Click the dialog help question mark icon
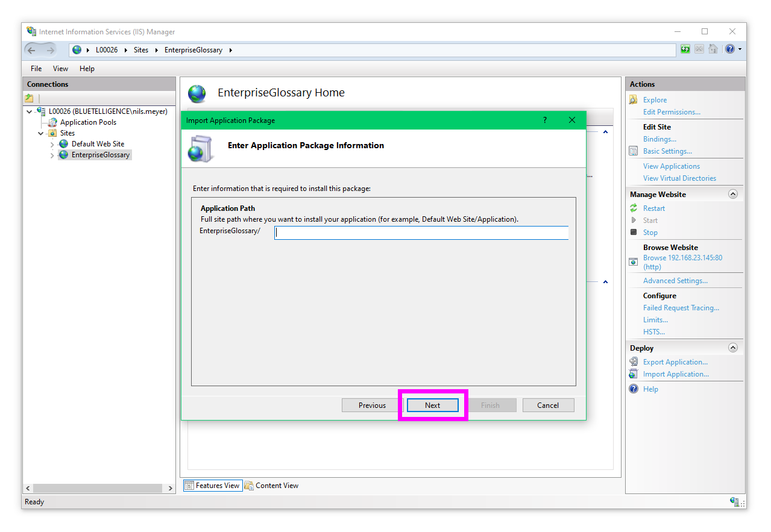The width and height of the screenshot is (771, 532). click(545, 120)
